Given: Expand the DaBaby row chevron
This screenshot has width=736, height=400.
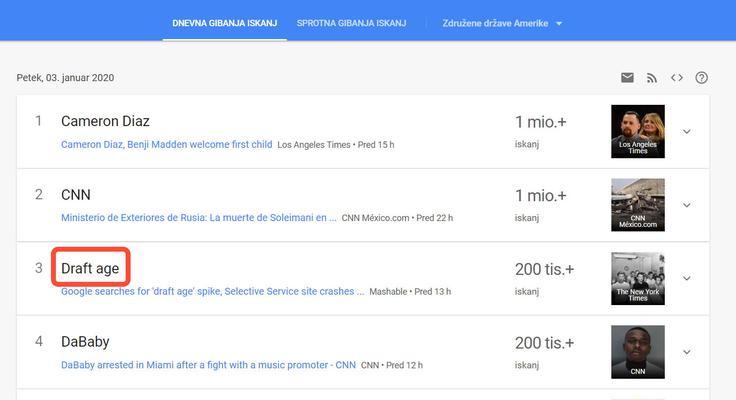Looking at the screenshot, I should coord(686,352).
